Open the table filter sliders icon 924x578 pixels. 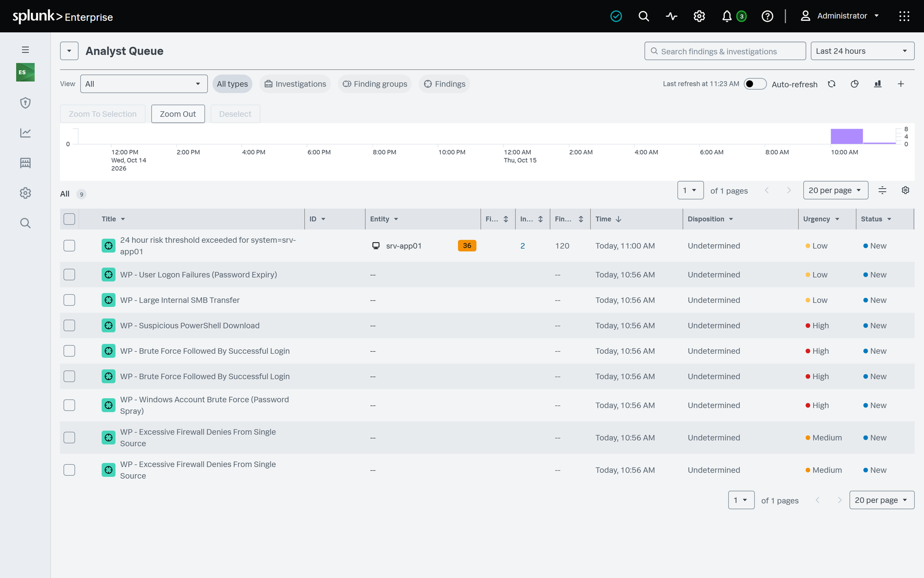tap(882, 190)
